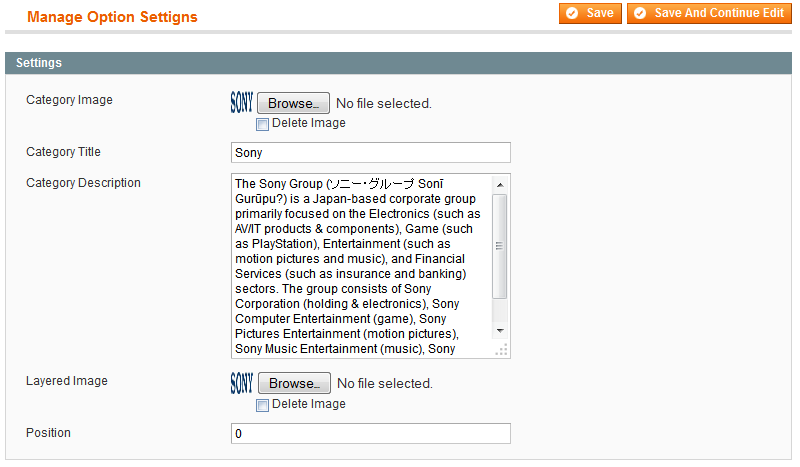Click description scrollbar up arrow
This screenshot has width=800, height=467.
[x=500, y=185]
